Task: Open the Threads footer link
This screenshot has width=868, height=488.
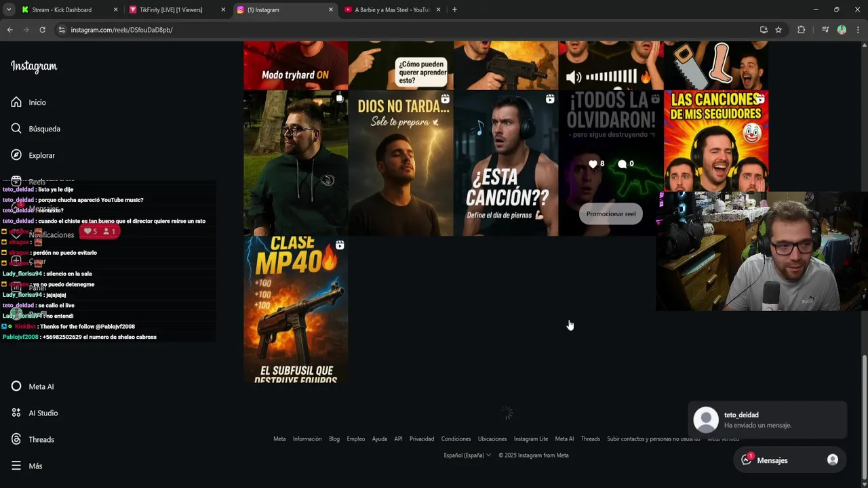Action: [x=591, y=439]
